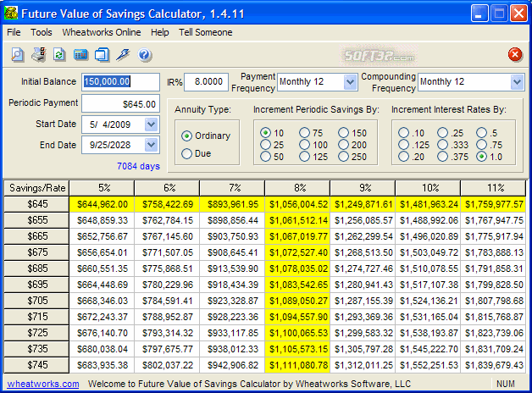Click the NUM status bar indicator

[x=505, y=384]
